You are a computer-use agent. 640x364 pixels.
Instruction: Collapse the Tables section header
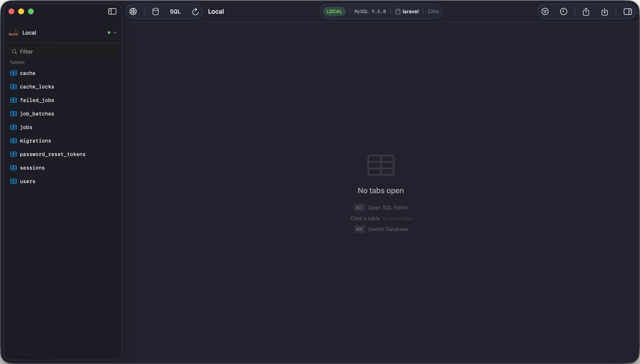pyautogui.click(x=17, y=62)
